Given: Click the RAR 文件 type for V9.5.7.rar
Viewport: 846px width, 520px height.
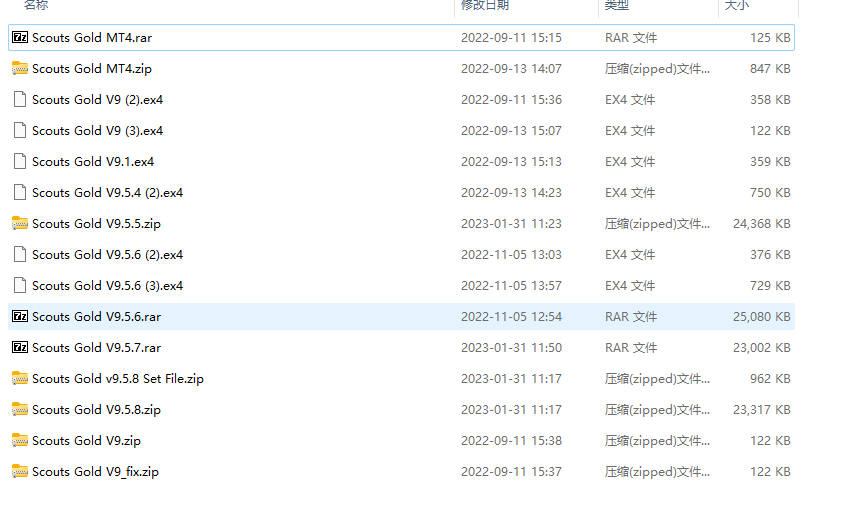Looking at the screenshot, I should coord(631,348).
